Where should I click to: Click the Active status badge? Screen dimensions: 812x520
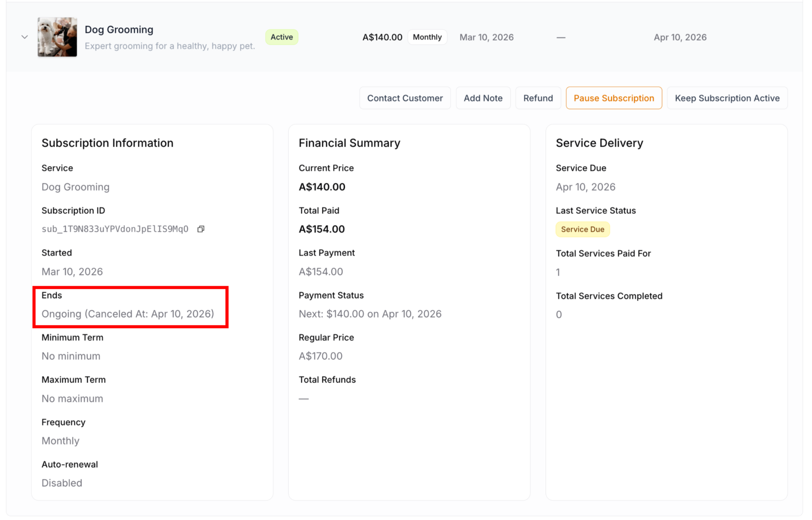[x=282, y=37]
